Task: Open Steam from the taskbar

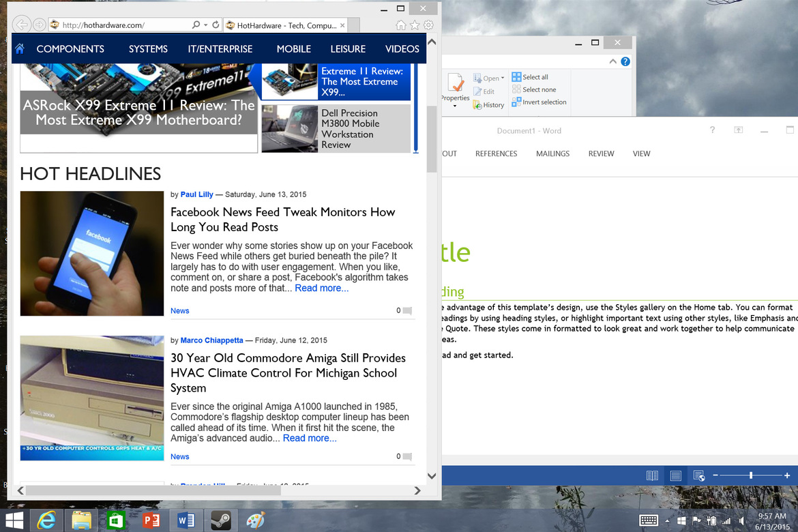Action: [221, 520]
